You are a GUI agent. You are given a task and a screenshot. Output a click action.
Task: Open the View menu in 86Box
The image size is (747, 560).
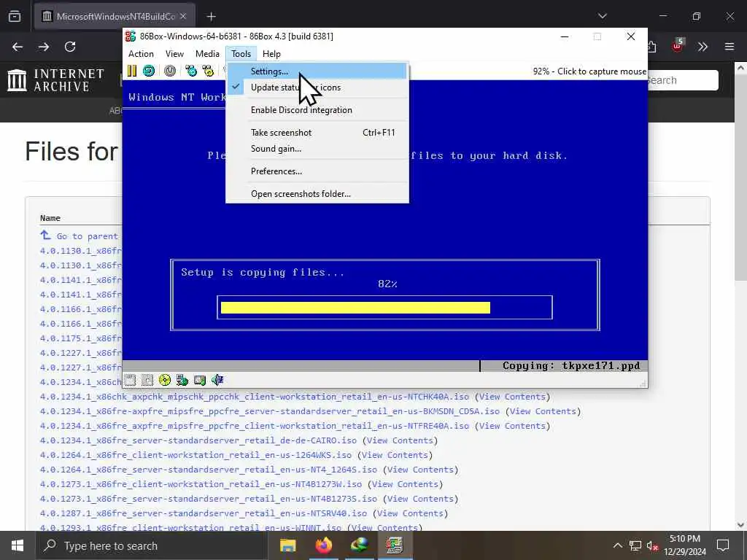pyautogui.click(x=174, y=54)
